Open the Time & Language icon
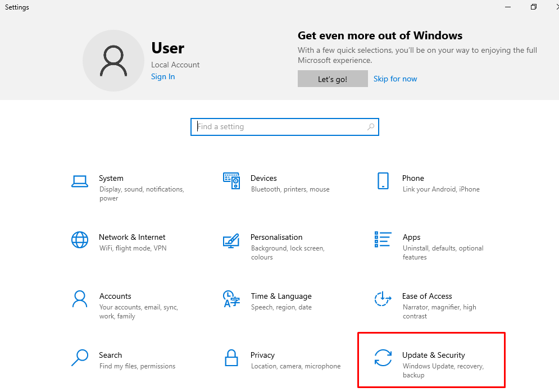 click(x=231, y=299)
